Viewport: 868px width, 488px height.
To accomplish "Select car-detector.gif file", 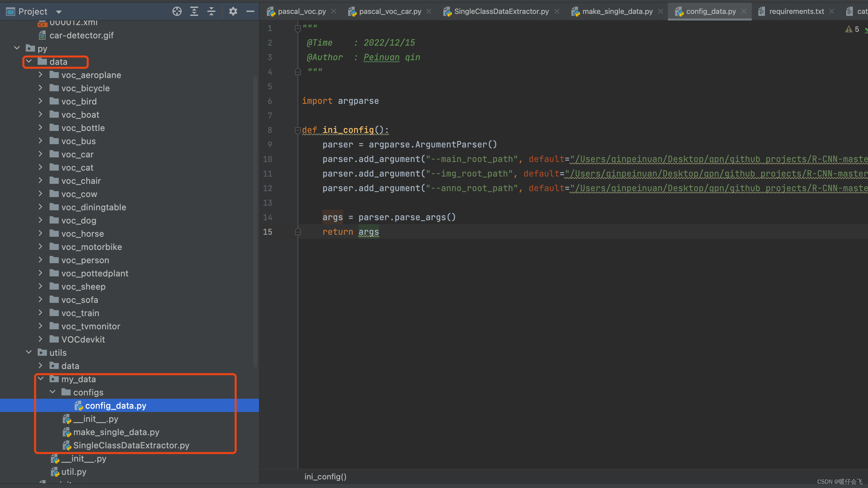I will coord(81,35).
